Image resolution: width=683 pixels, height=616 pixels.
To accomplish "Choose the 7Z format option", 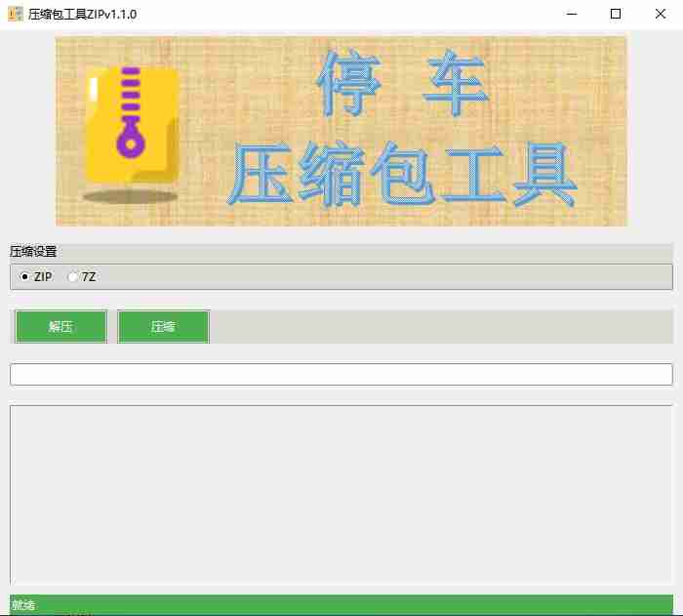I will click(73, 277).
